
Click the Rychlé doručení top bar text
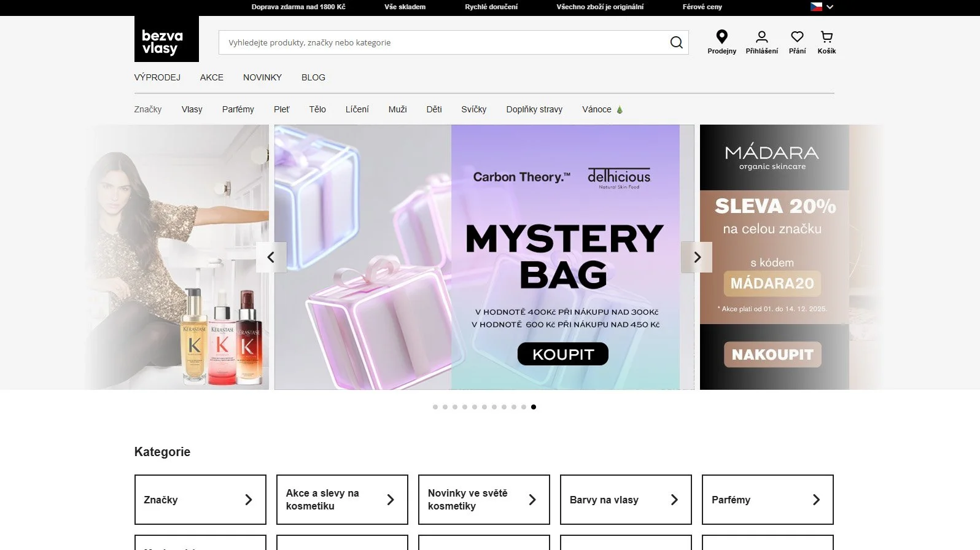click(491, 7)
